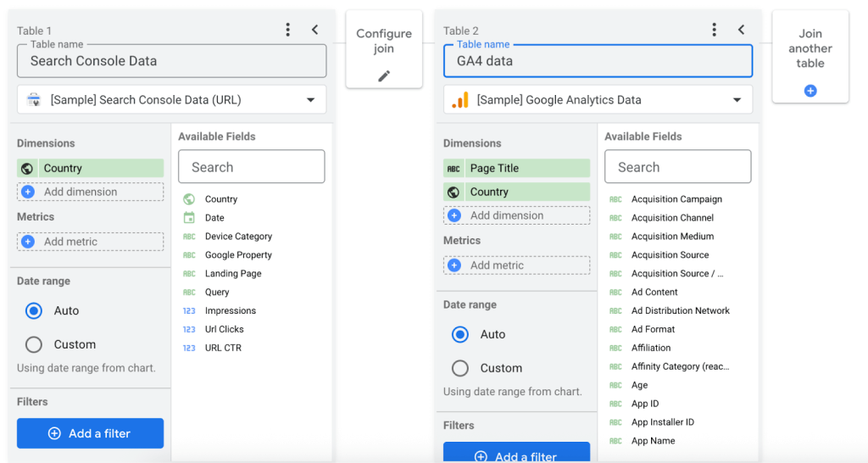Click ABC icon beside Query field
The height and width of the screenshot is (463, 868).
click(x=189, y=293)
